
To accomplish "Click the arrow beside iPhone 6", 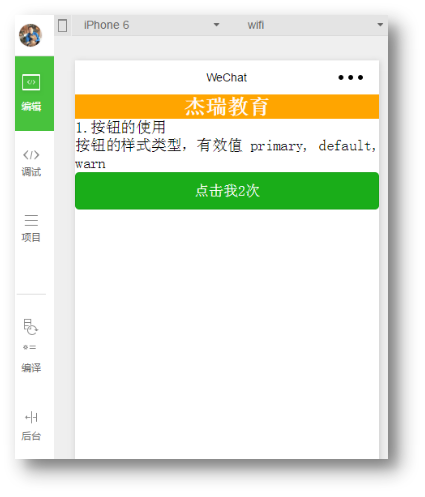I will point(216,25).
